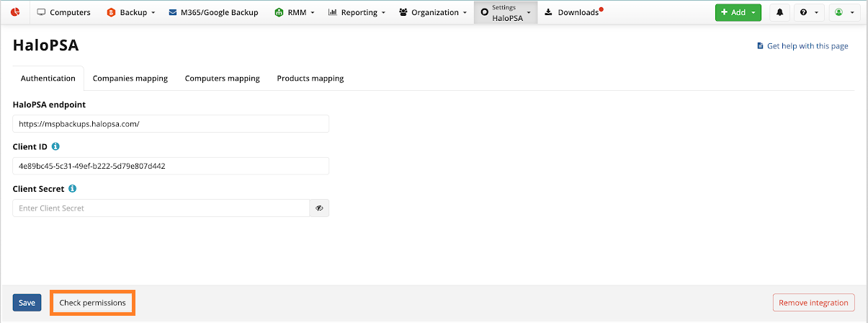The width and height of the screenshot is (868, 323).
Task: Open the Computers page
Action: (63, 12)
